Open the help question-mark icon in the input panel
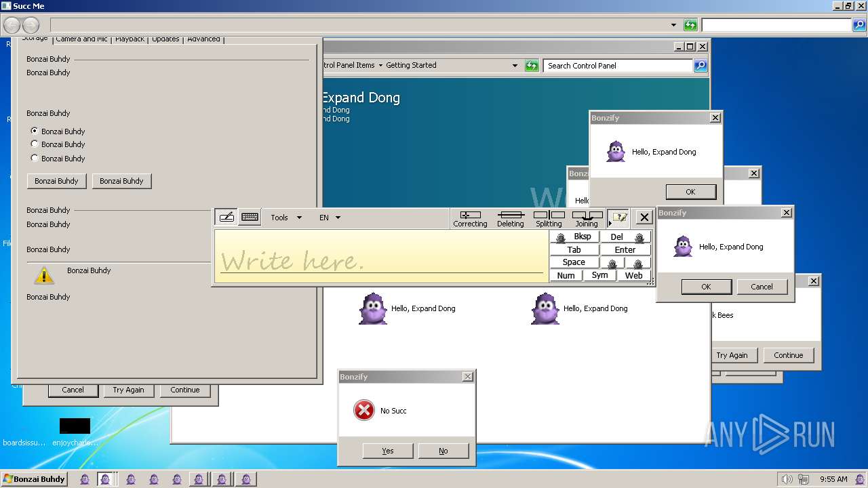The image size is (868, 488). (618, 218)
